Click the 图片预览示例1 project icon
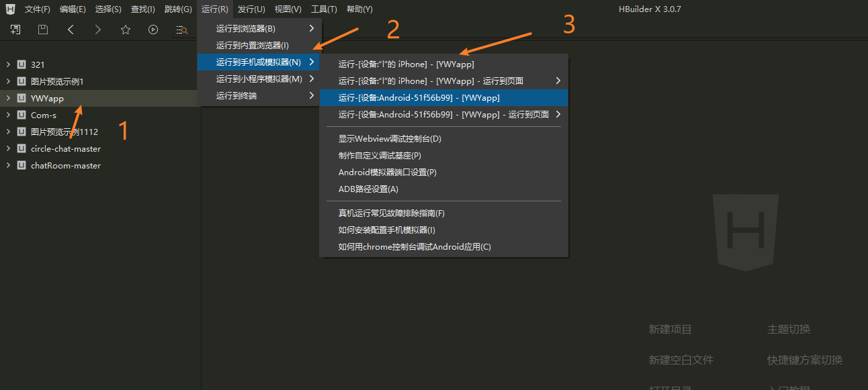Viewport: 868px width, 390px height. pyautogui.click(x=21, y=81)
